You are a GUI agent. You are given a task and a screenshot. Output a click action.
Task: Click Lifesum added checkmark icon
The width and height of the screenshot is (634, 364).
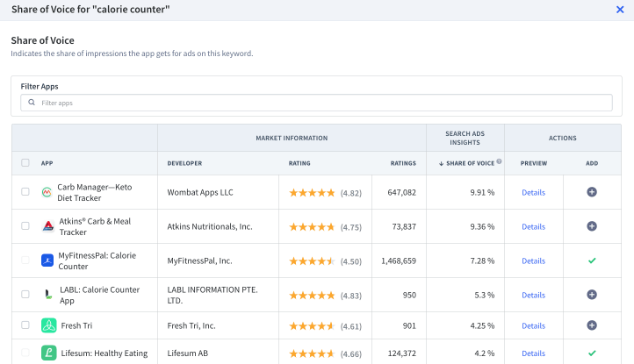pos(592,353)
